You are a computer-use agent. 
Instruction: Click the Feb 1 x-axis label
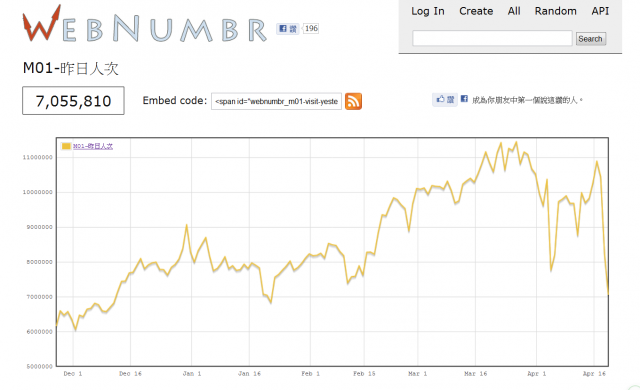tap(310, 374)
